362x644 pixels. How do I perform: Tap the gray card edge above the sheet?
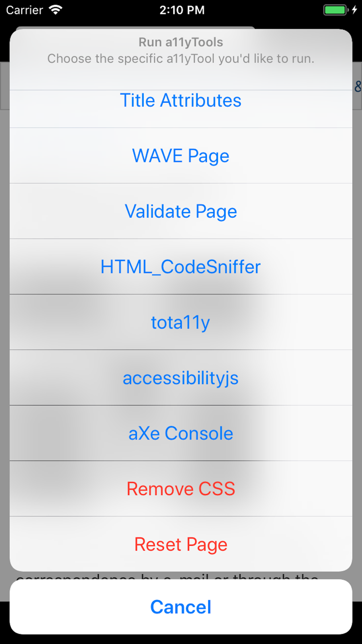(135, 28)
